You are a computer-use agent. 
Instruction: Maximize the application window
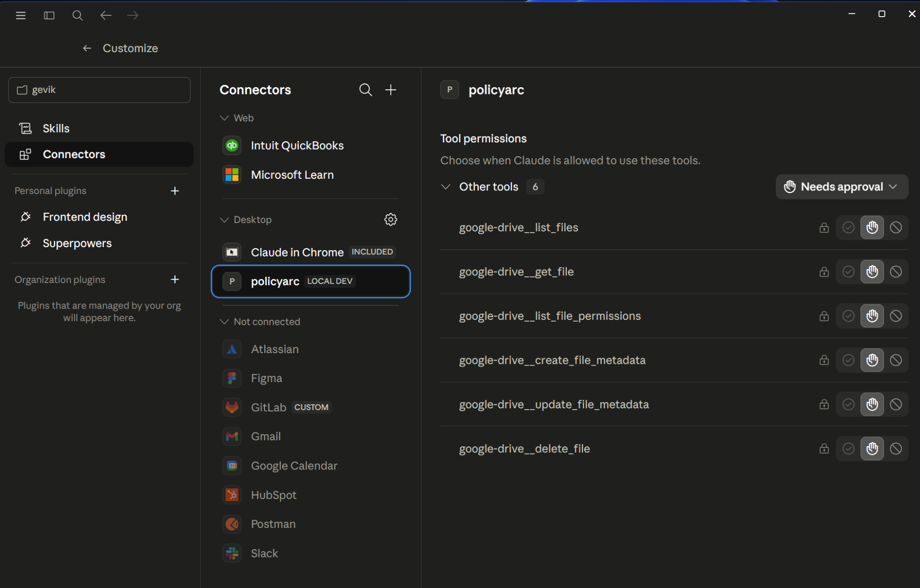point(882,14)
